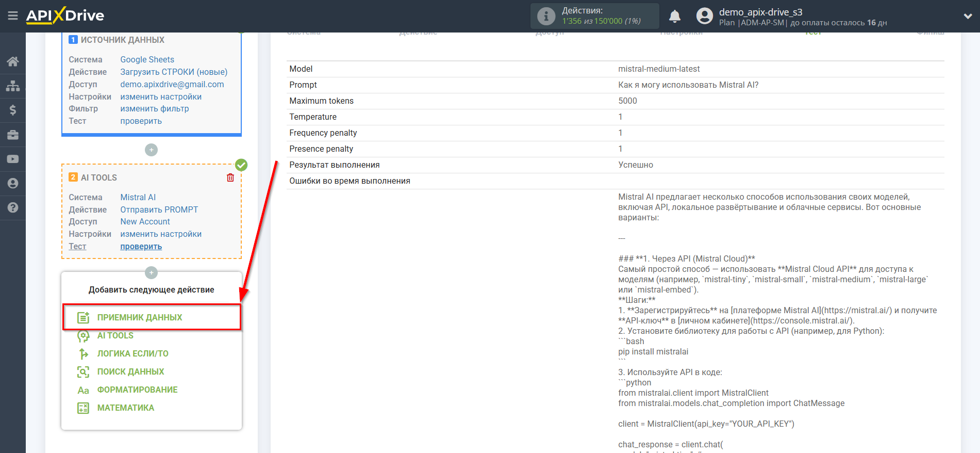Screen dimensions: 980x453
Task: Add step between source and AI Tools
Action: (151, 150)
